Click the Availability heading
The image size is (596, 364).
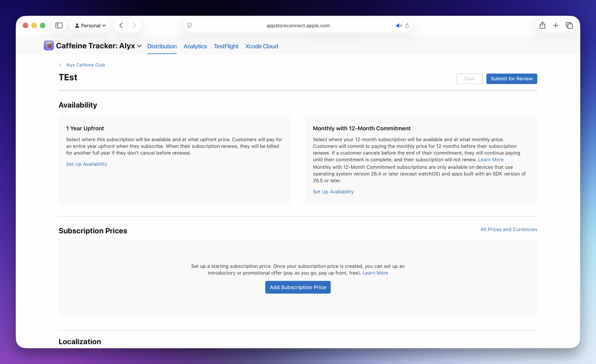78,105
